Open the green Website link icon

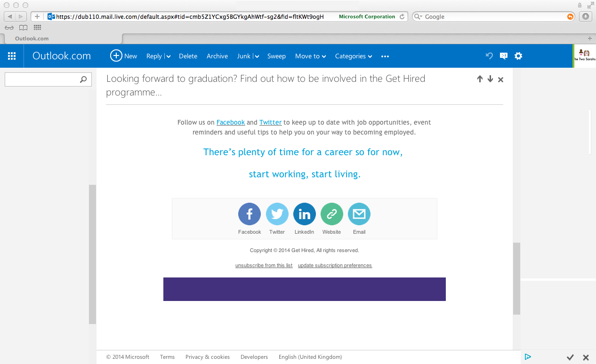[332, 214]
